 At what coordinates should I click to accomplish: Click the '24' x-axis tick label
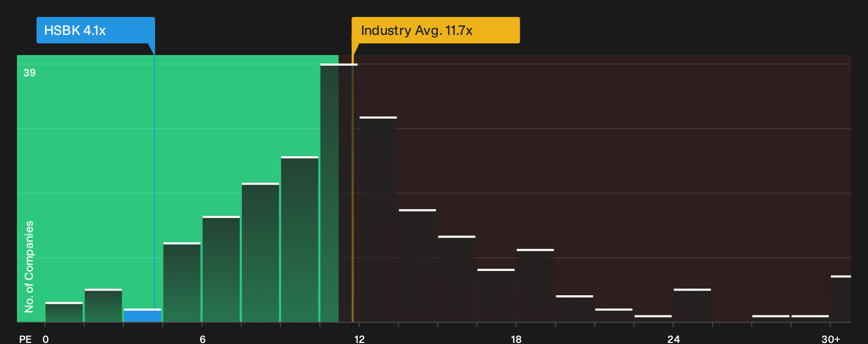[674, 339]
